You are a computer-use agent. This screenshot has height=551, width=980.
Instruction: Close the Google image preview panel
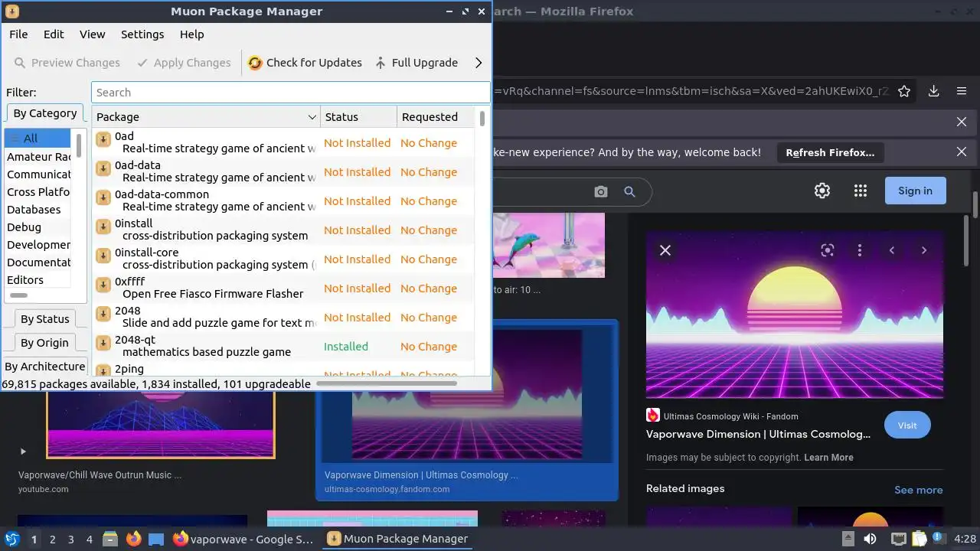665,250
